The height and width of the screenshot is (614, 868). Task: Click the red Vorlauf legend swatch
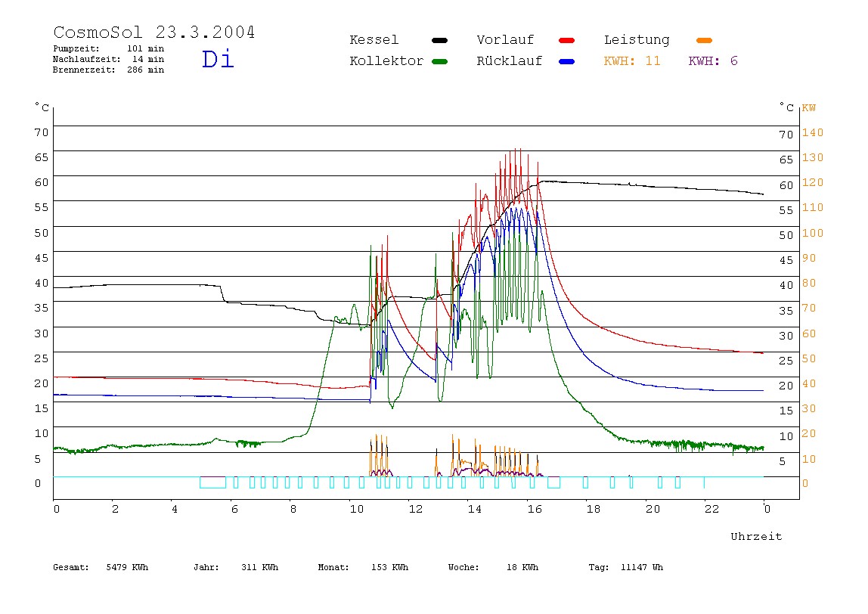pos(567,40)
